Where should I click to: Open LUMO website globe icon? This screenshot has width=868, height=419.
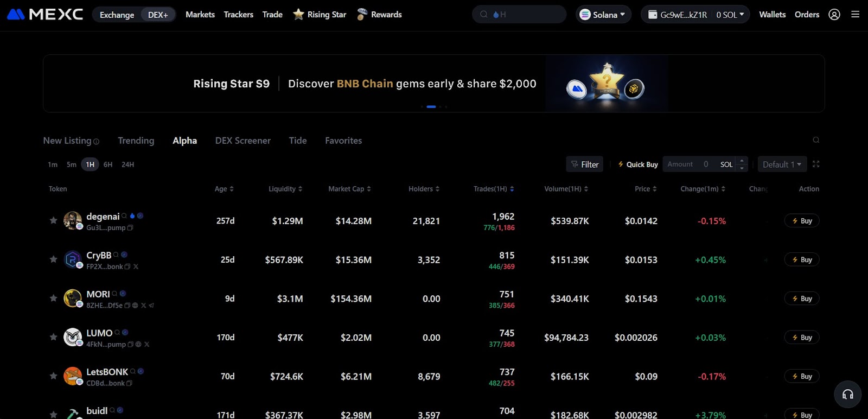click(x=138, y=344)
